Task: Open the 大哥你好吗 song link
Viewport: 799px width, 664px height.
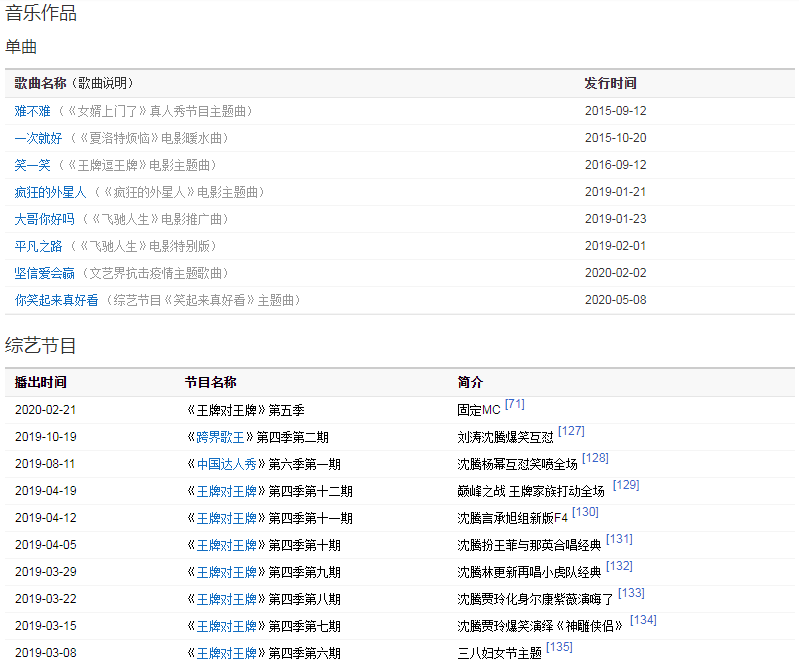Action: click(44, 219)
